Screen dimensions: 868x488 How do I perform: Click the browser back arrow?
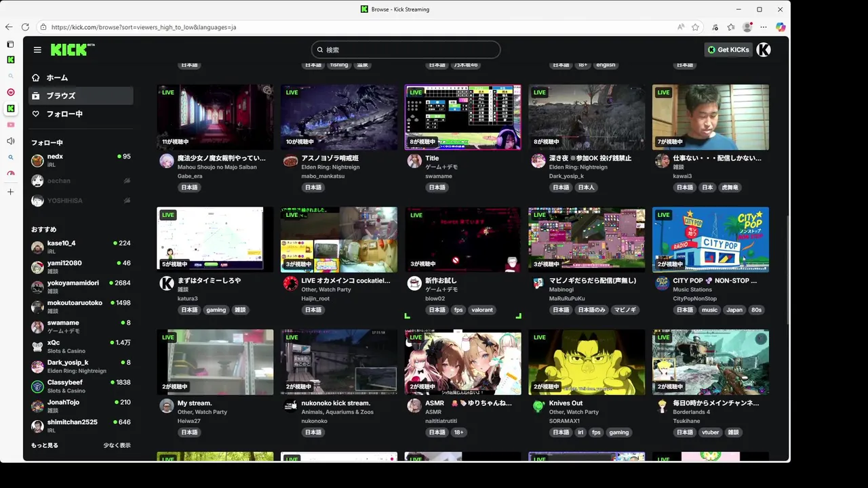click(x=9, y=27)
